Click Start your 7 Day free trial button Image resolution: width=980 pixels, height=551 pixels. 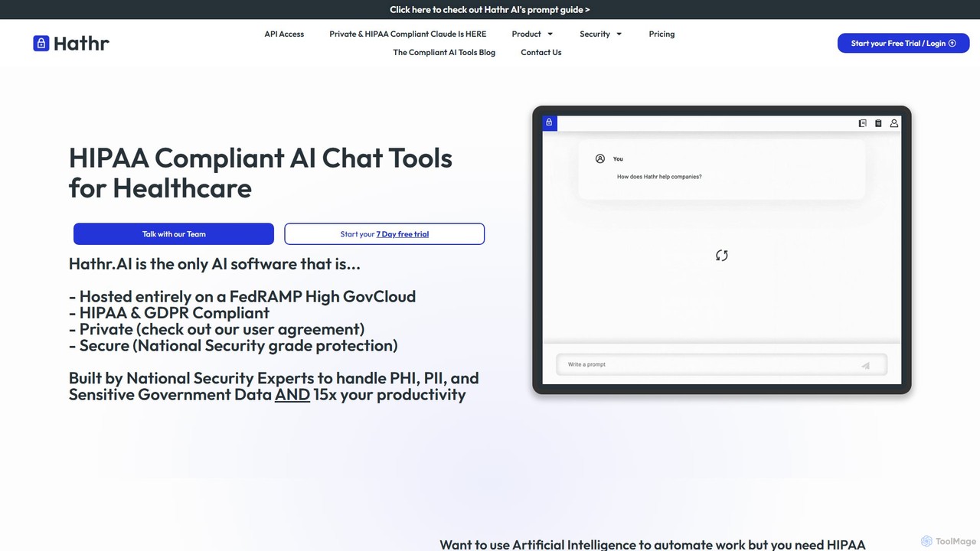(384, 234)
